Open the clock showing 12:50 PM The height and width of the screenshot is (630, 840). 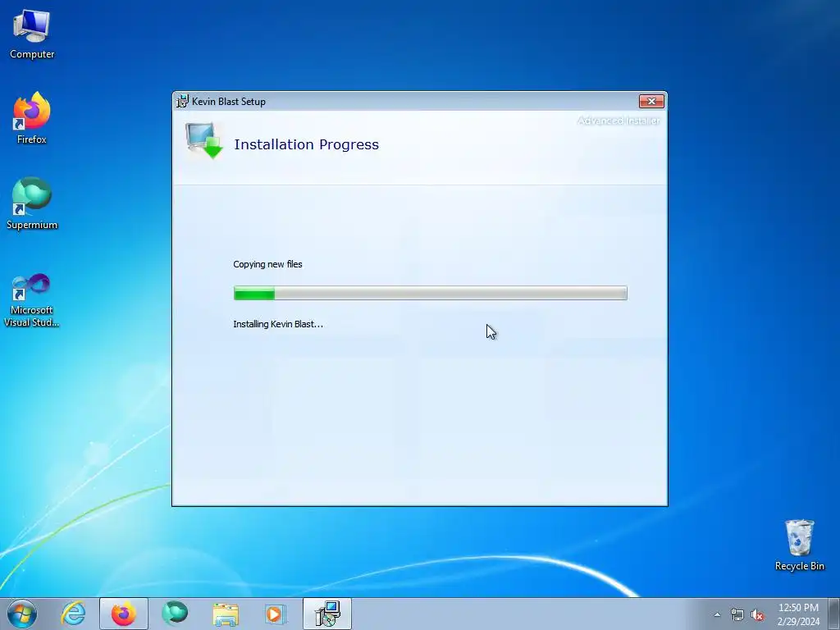[x=798, y=614]
